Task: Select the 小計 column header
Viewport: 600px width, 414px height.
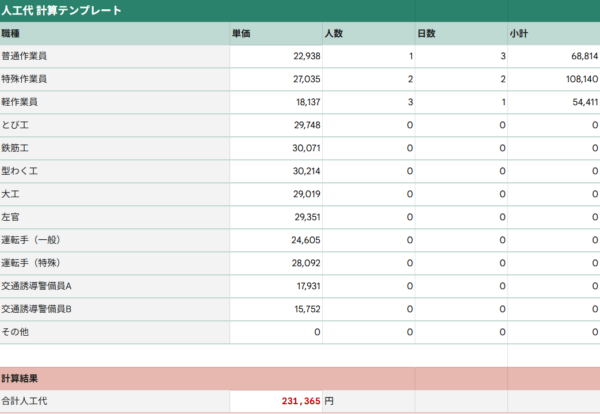Action: (553, 34)
